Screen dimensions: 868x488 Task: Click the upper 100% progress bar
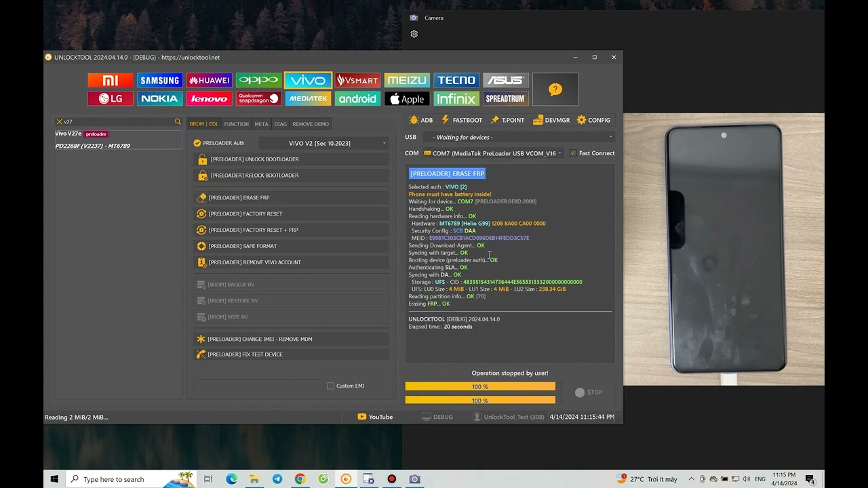[x=480, y=386]
